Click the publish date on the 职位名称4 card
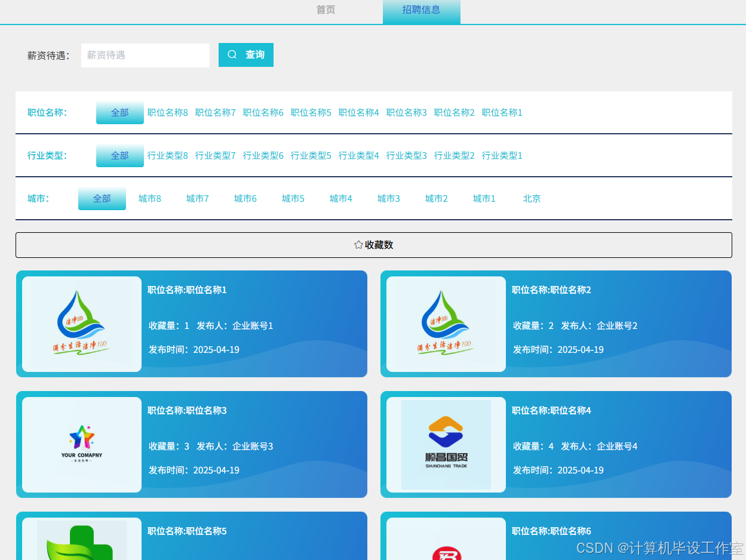This screenshot has height=560, width=746. coord(558,470)
